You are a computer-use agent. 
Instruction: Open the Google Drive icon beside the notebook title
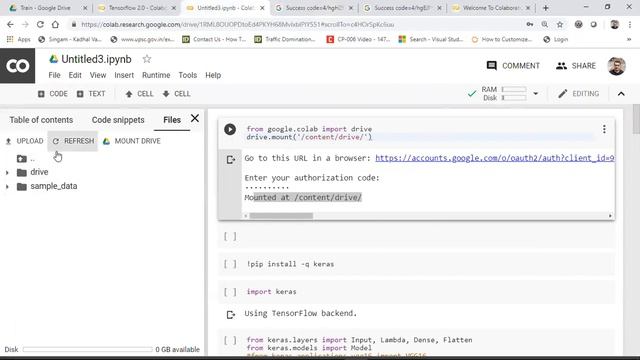(x=53, y=59)
